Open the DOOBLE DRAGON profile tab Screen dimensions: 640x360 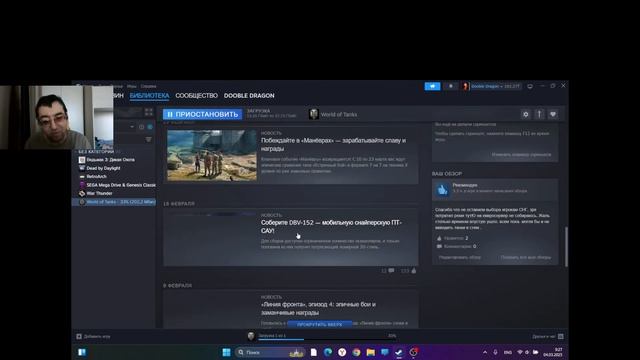[249, 96]
